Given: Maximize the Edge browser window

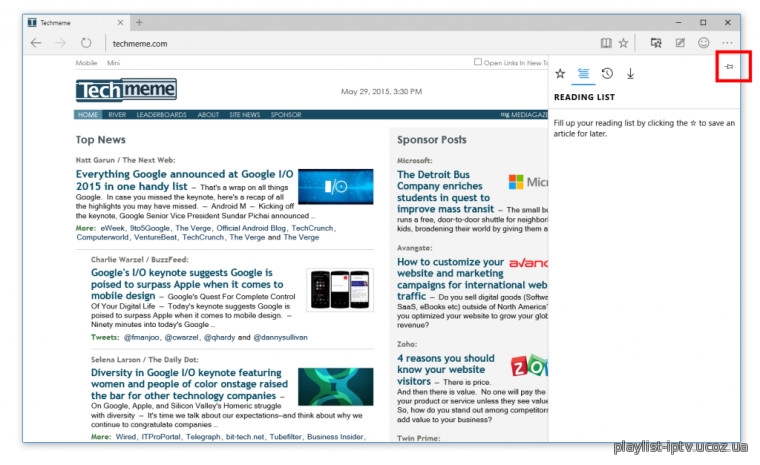Looking at the screenshot, I should [x=703, y=22].
